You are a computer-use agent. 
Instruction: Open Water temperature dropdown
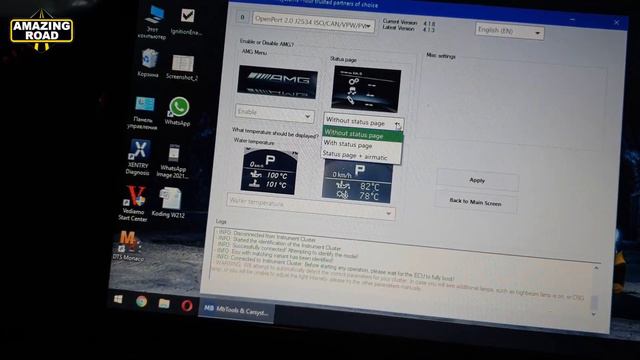pyautogui.click(x=311, y=207)
